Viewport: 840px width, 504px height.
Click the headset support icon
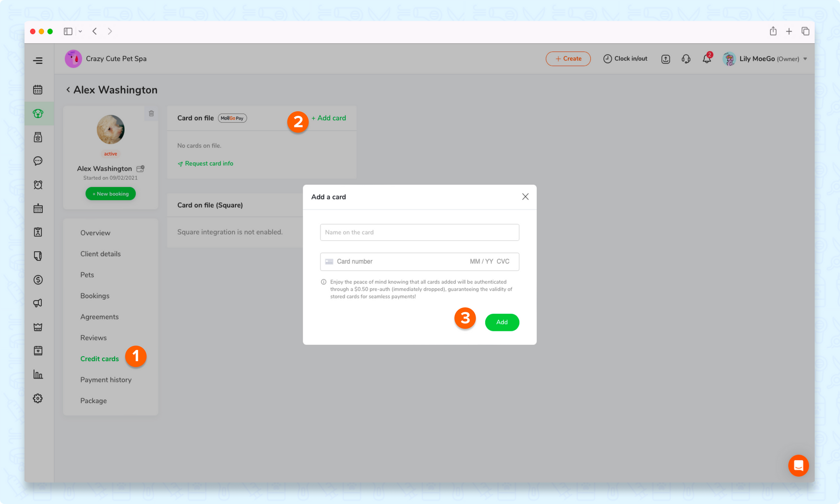click(x=686, y=59)
